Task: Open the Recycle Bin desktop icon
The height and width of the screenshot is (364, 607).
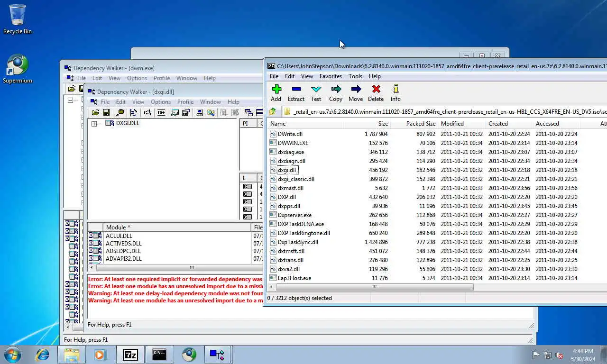Action: coord(18,19)
